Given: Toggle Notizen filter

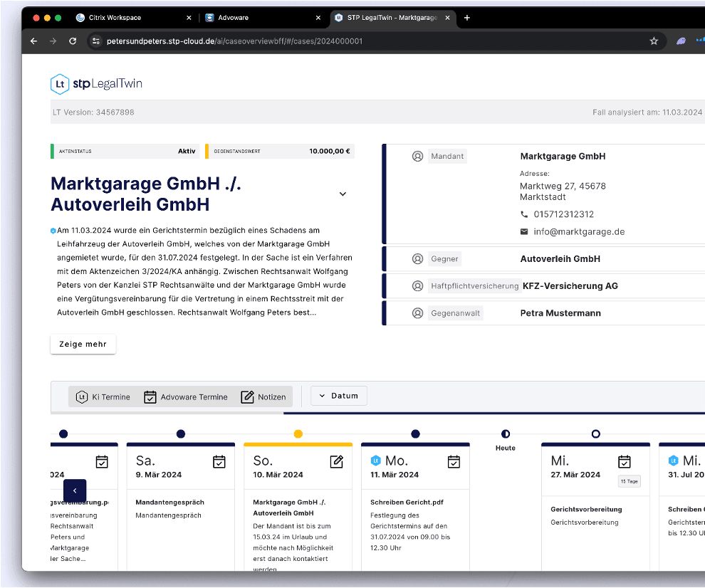Looking at the screenshot, I should tap(263, 397).
